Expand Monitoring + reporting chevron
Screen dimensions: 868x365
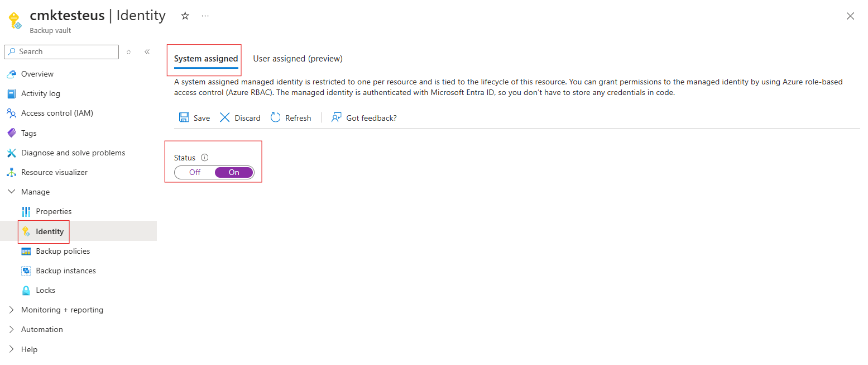[x=12, y=310]
